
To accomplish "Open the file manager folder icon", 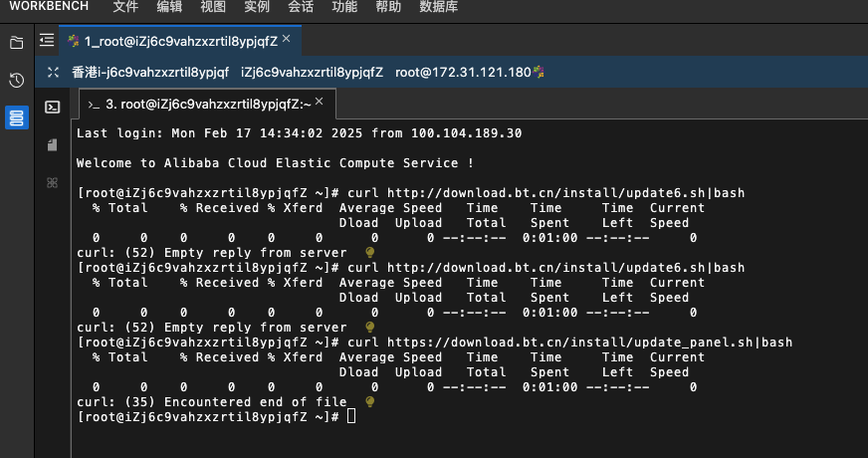I will tap(17, 43).
